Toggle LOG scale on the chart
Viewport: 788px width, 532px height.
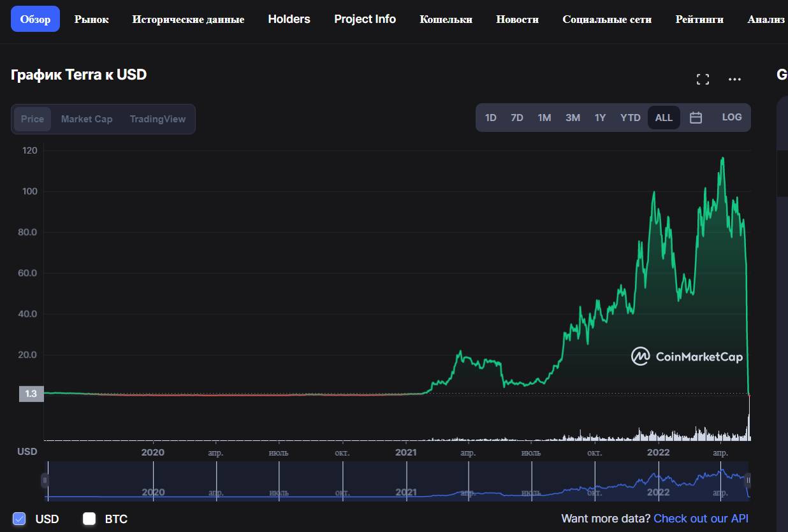point(731,117)
